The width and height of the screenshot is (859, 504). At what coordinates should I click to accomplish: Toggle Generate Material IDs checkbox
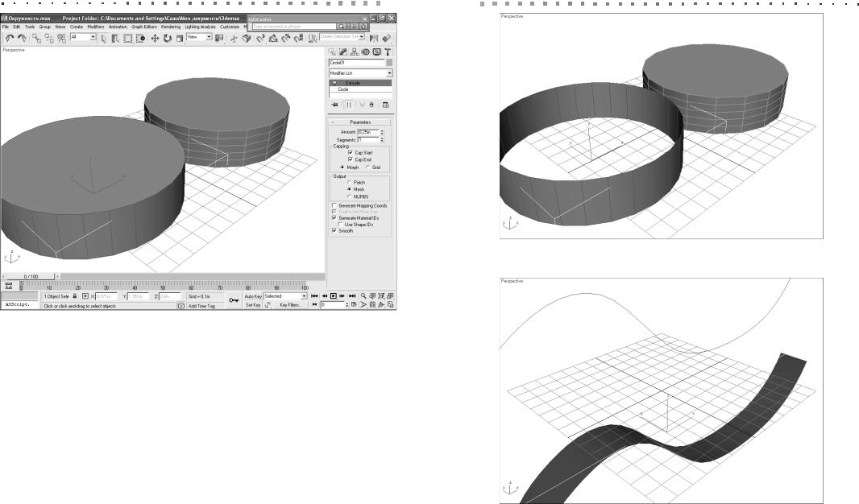[334, 218]
